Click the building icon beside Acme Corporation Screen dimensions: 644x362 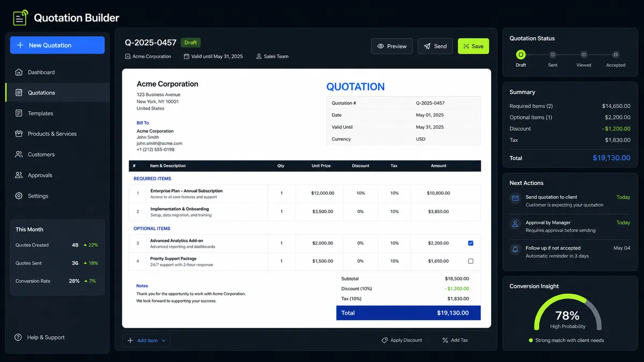pyautogui.click(x=128, y=56)
